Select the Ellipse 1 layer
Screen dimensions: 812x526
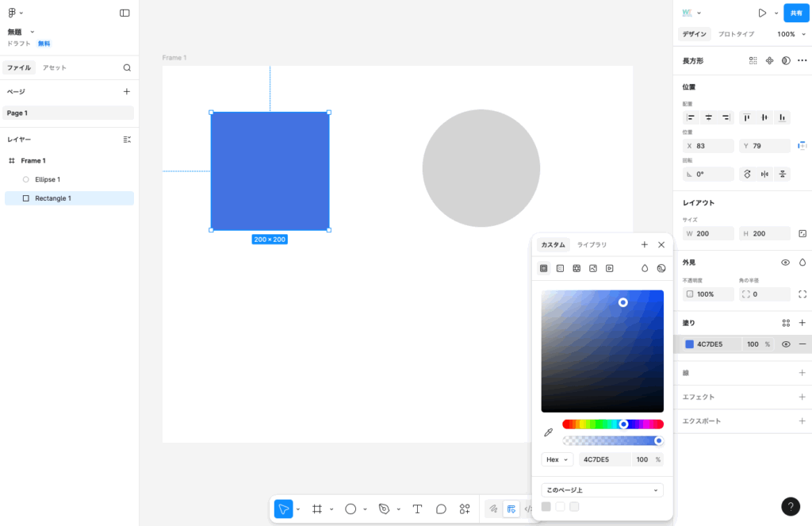48,179
